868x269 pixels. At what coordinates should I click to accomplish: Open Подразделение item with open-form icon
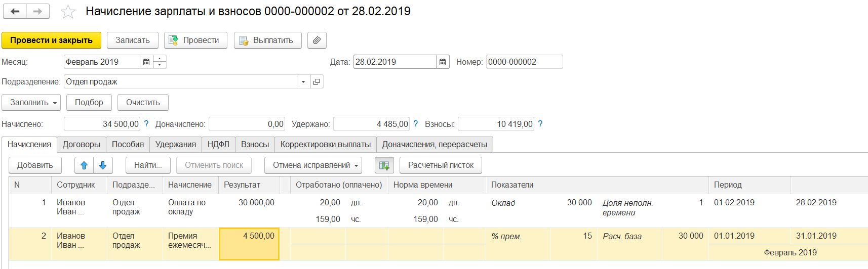pos(317,81)
